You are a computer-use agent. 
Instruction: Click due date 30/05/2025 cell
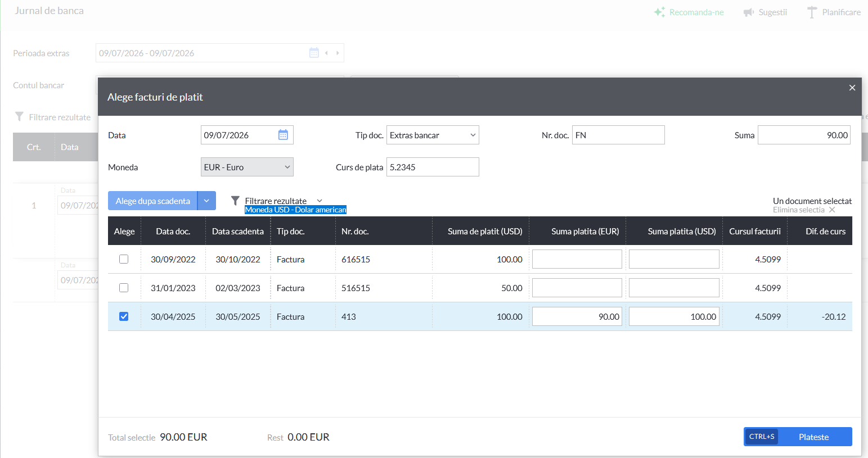238,316
